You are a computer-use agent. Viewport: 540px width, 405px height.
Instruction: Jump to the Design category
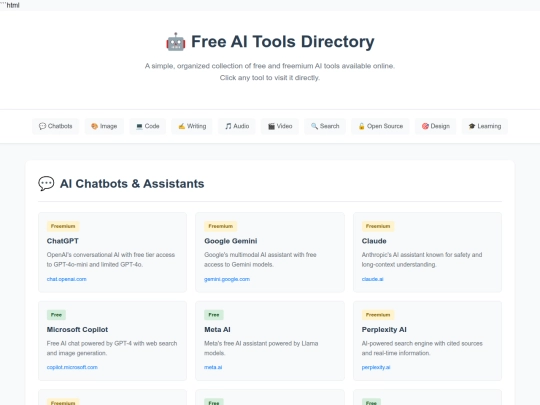[x=435, y=126]
